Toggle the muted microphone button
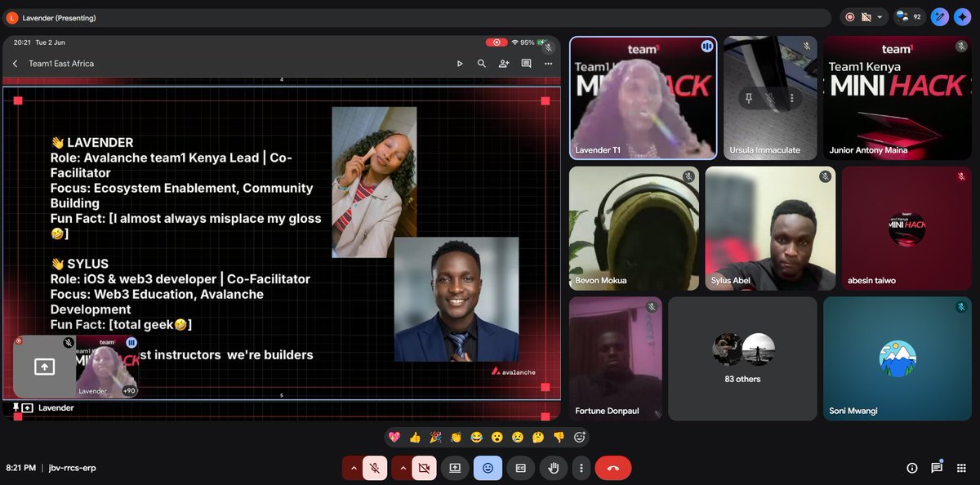Viewport: 980px width, 485px height. click(375, 468)
